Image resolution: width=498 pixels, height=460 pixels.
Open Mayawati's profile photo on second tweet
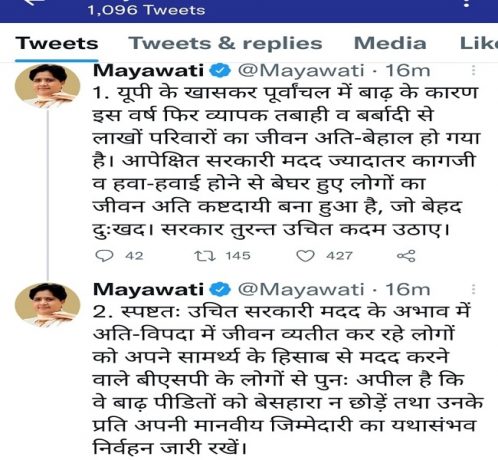(47, 305)
